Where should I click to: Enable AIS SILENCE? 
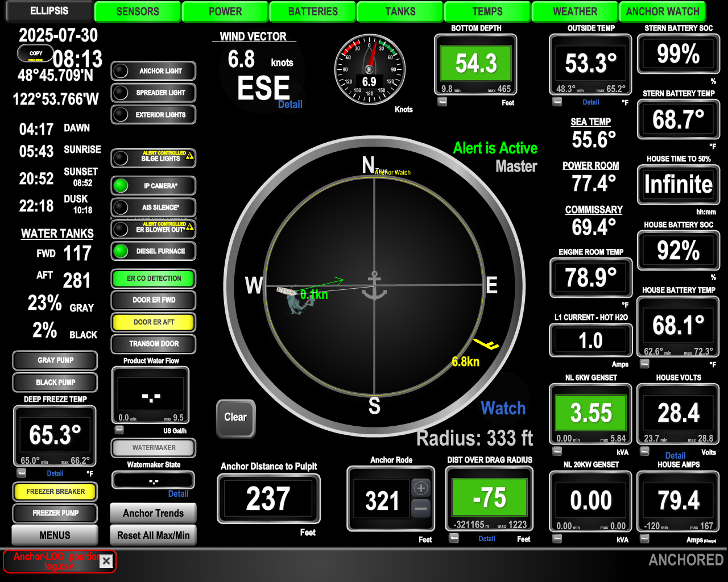(154, 207)
